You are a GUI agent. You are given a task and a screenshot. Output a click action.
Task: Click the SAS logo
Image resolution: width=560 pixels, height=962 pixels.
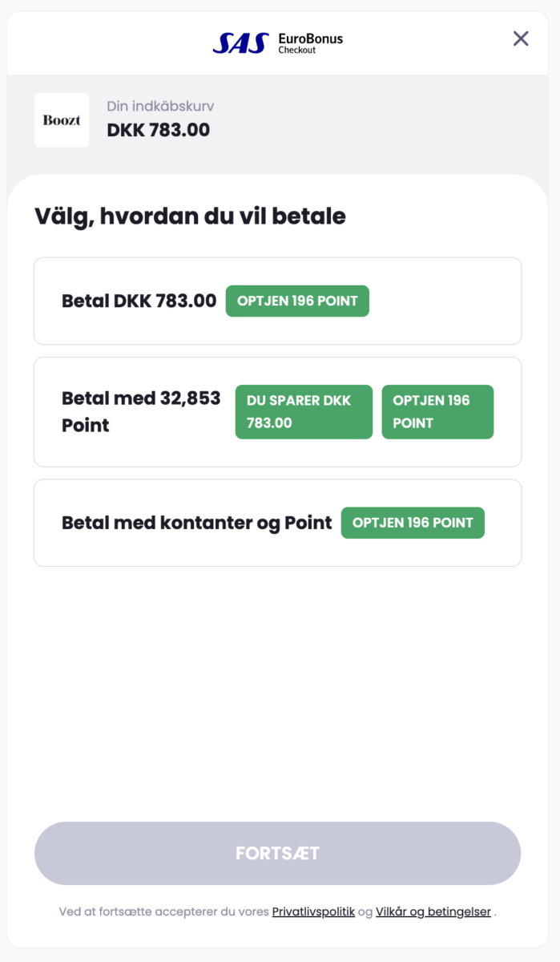coord(240,43)
